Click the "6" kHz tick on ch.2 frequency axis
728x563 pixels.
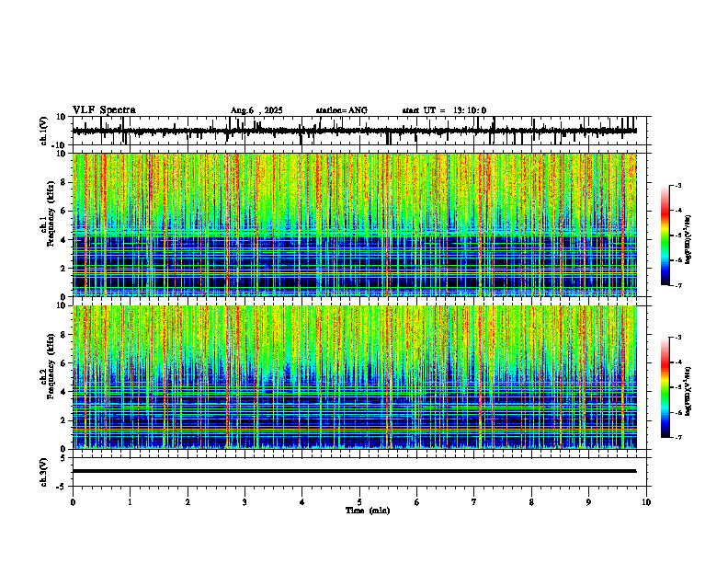[64, 363]
